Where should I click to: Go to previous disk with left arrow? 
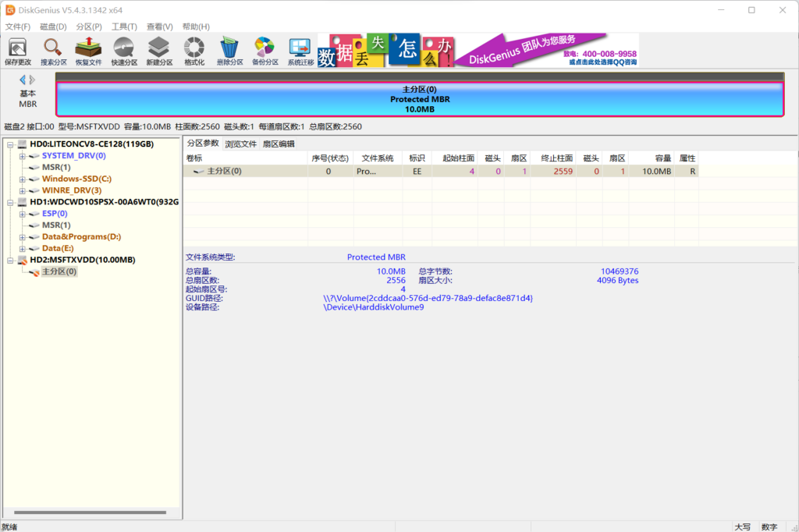[23, 80]
